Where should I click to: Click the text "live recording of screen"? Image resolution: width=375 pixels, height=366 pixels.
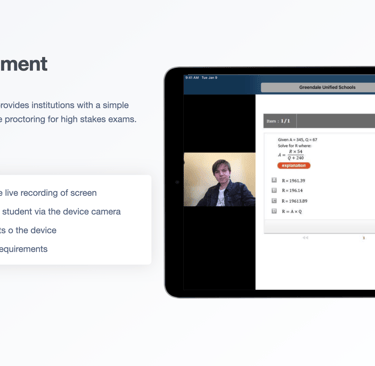tap(51, 193)
